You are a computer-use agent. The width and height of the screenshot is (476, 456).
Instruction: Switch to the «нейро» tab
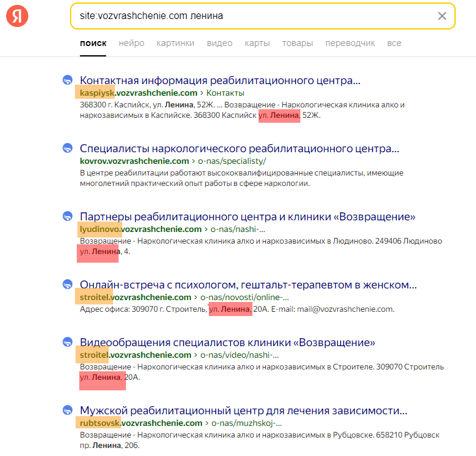click(131, 43)
